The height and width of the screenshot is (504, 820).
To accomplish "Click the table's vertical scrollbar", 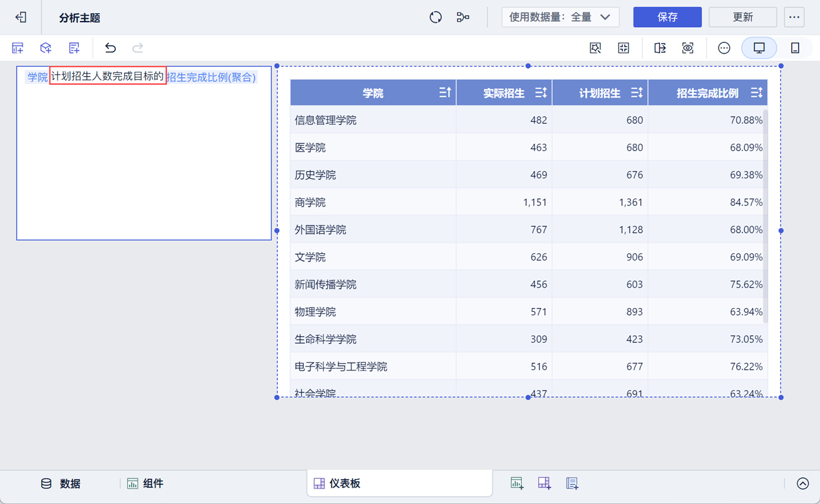I will [766, 216].
